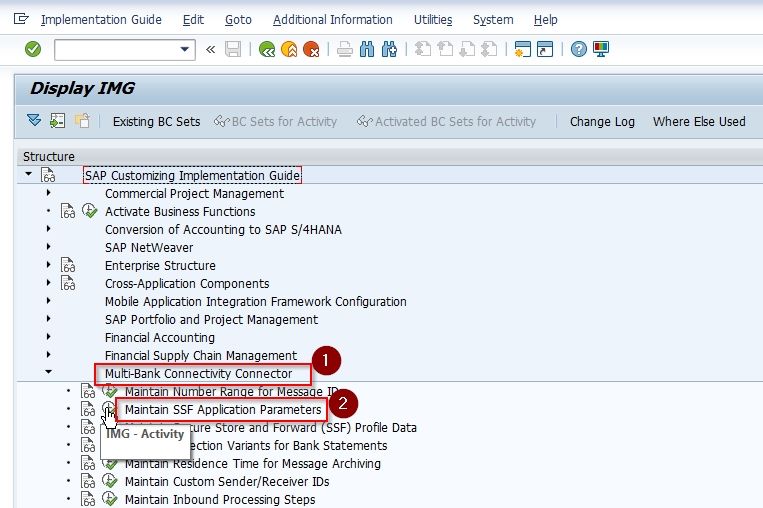Click the window menu icon left of Implementation Guide
Viewport: 763px width, 508px height.
coord(21,19)
